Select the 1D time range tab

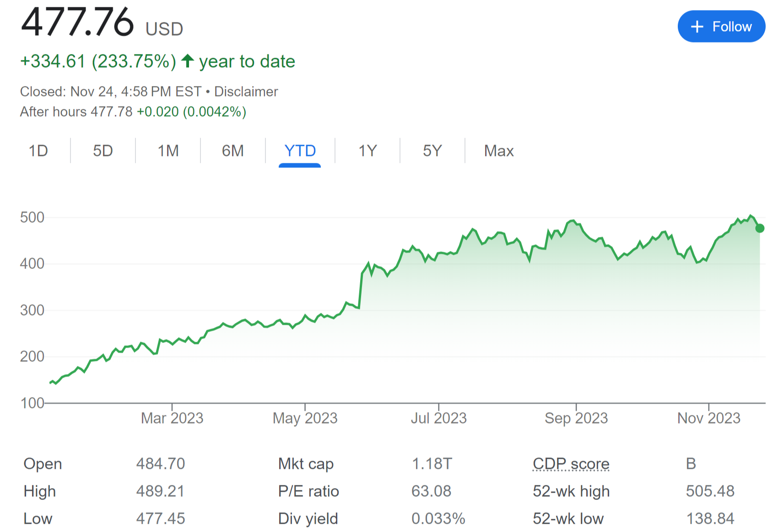[x=38, y=150]
